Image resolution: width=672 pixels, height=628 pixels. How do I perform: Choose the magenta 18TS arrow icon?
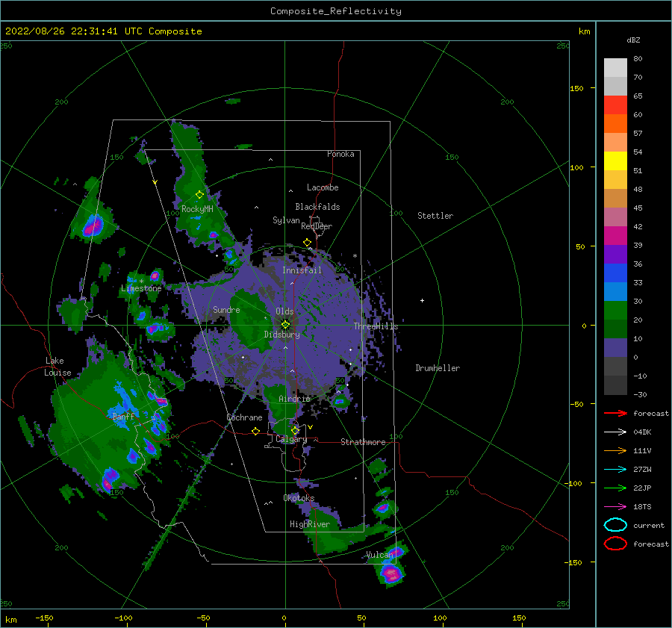coord(615,507)
